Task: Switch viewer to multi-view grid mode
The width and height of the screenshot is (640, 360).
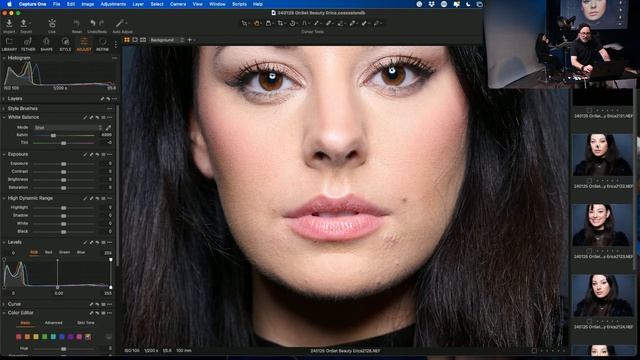Action: [x=127, y=40]
